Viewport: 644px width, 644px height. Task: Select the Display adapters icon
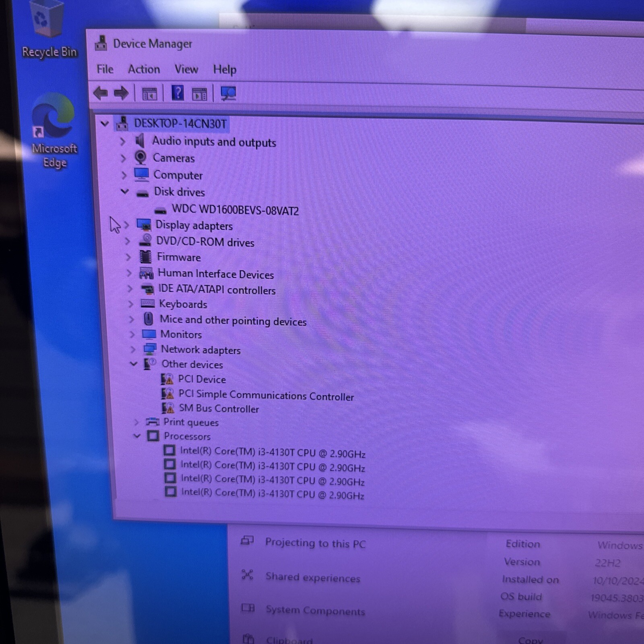144,225
